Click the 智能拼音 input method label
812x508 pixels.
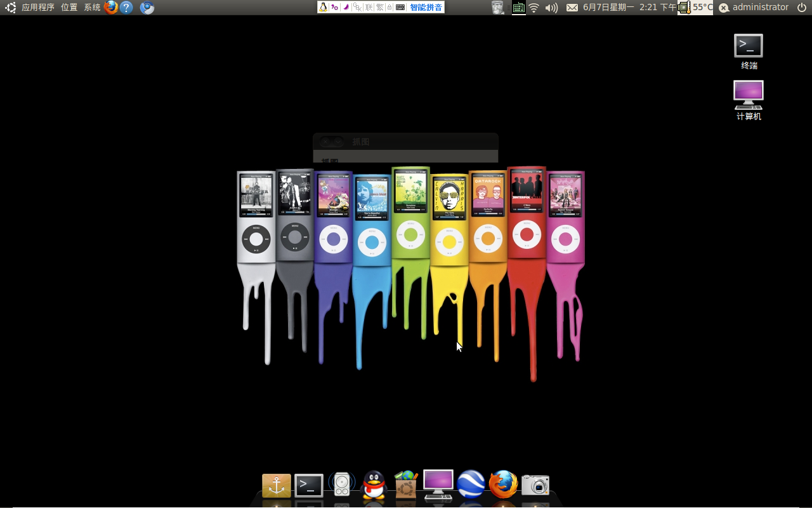426,7
